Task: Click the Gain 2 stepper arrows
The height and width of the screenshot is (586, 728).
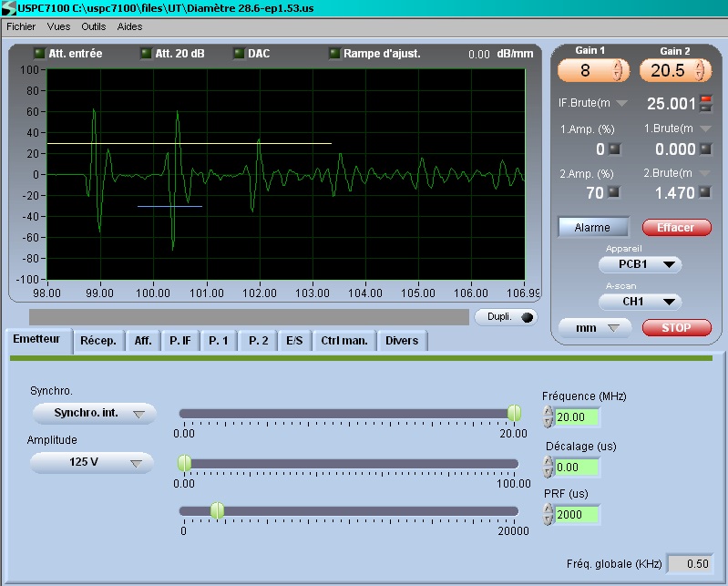Action: [x=700, y=70]
